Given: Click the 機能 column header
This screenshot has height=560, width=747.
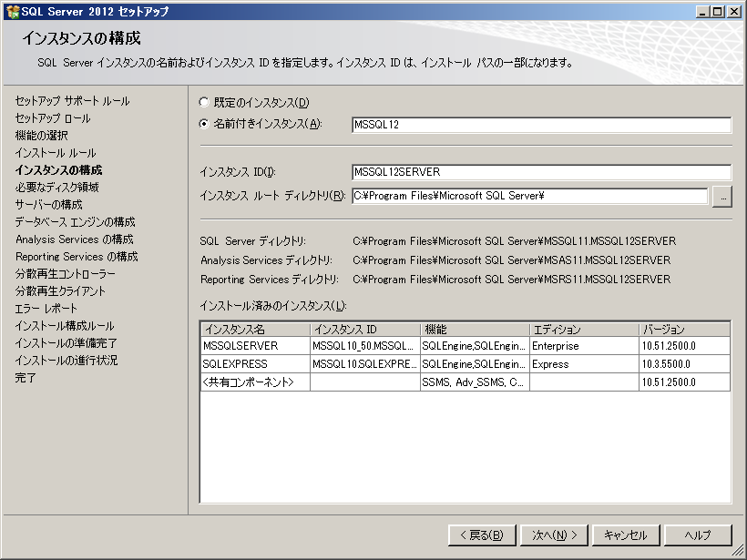Looking at the screenshot, I should (x=474, y=330).
